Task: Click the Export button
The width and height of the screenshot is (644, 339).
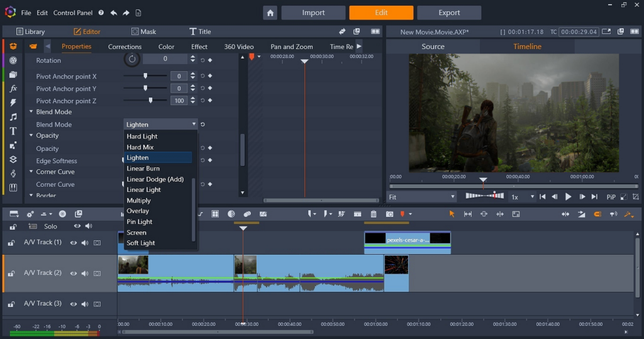Action: (449, 13)
